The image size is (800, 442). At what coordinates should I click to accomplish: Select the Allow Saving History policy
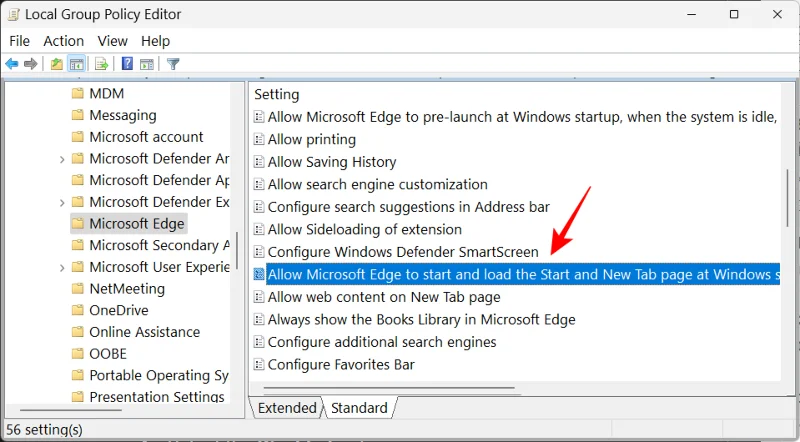[332, 162]
